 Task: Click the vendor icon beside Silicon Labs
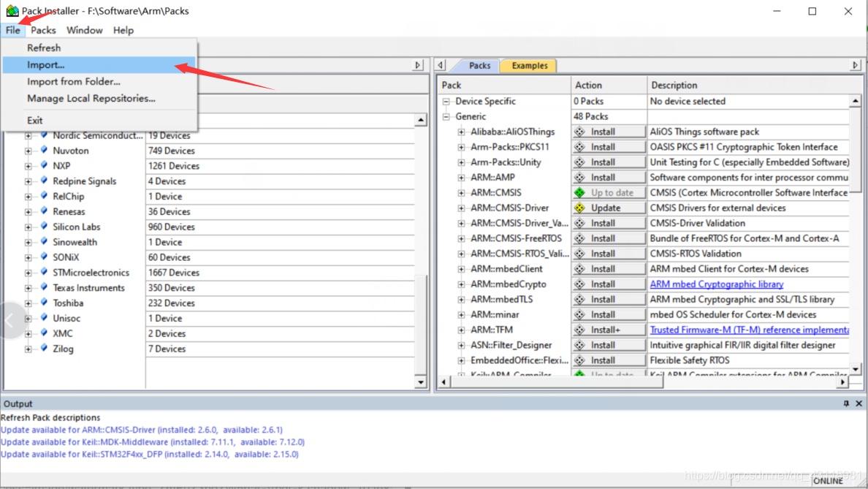pyautogui.click(x=45, y=227)
